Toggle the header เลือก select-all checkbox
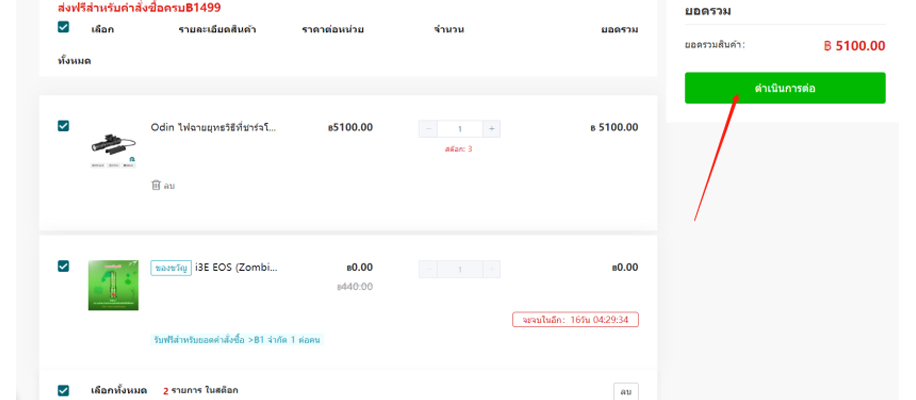The height and width of the screenshot is (400, 916). tap(64, 28)
